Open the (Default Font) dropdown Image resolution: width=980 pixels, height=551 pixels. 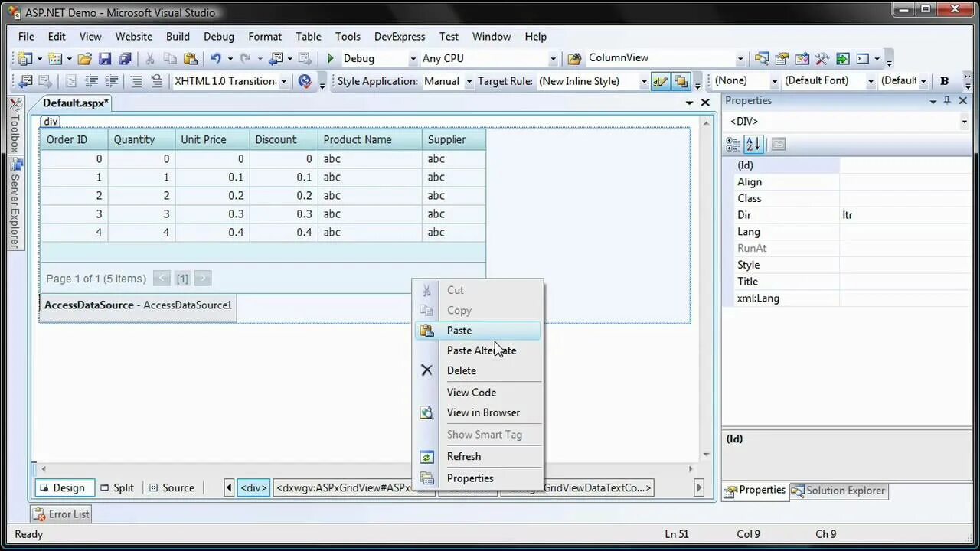pos(871,81)
